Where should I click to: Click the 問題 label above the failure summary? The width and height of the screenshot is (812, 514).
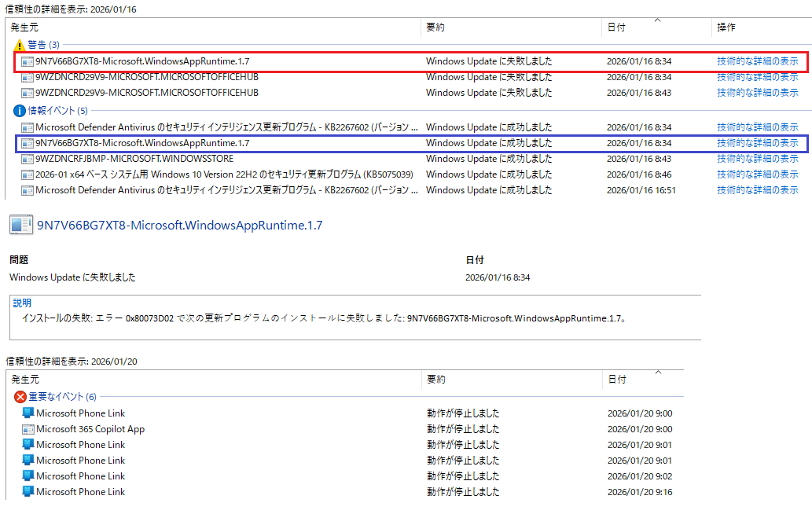[x=19, y=260]
